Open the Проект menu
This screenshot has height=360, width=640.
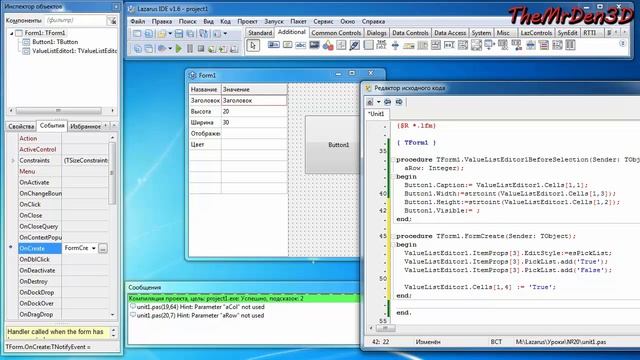247,21
